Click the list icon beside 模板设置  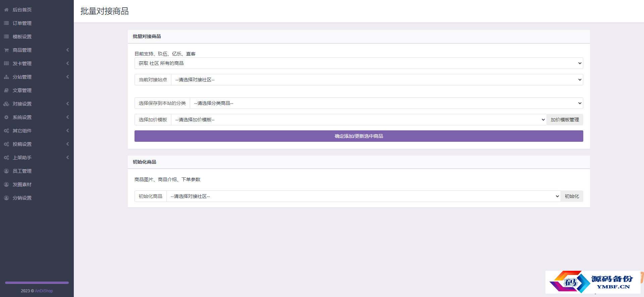[x=6, y=37]
